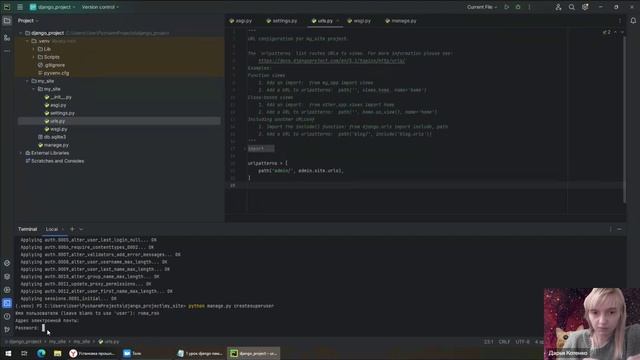Open the Problems tool window icon
The height and width of the screenshot is (360, 640).
coord(7,316)
